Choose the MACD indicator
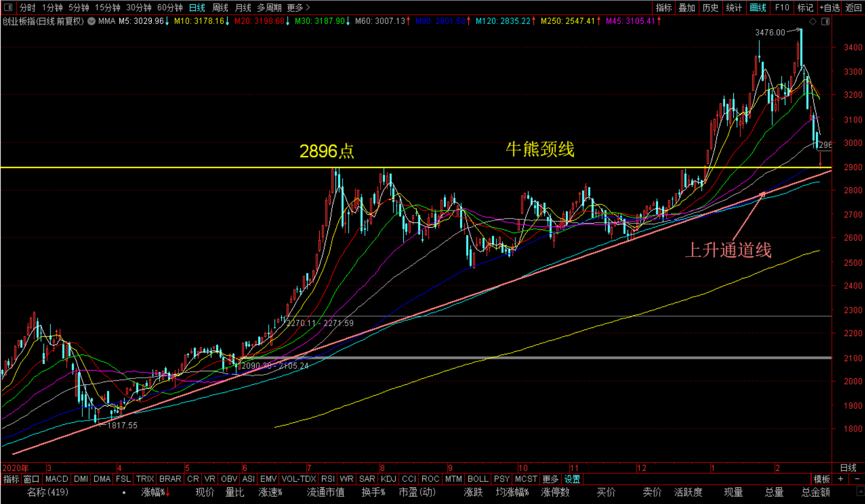This screenshot has height=504, width=865. pos(57,479)
